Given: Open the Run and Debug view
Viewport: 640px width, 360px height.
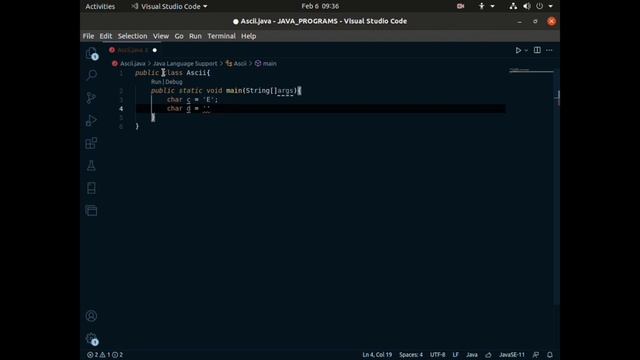Looking at the screenshot, I should pyautogui.click(x=91, y=120).
